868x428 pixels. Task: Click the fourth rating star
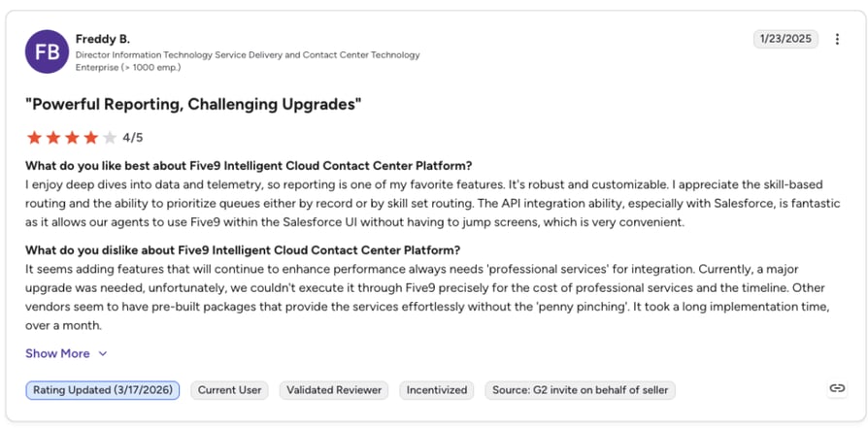[91, 137]
